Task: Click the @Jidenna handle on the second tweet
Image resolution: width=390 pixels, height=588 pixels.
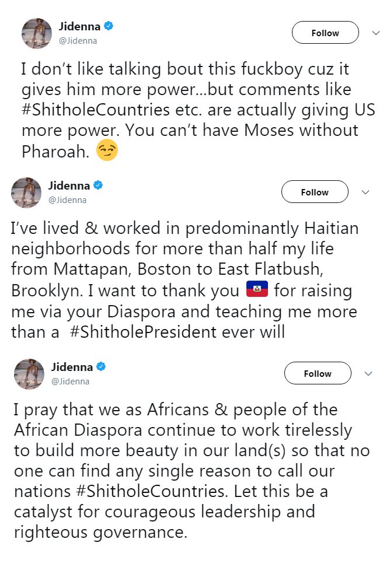Action: 67,200
